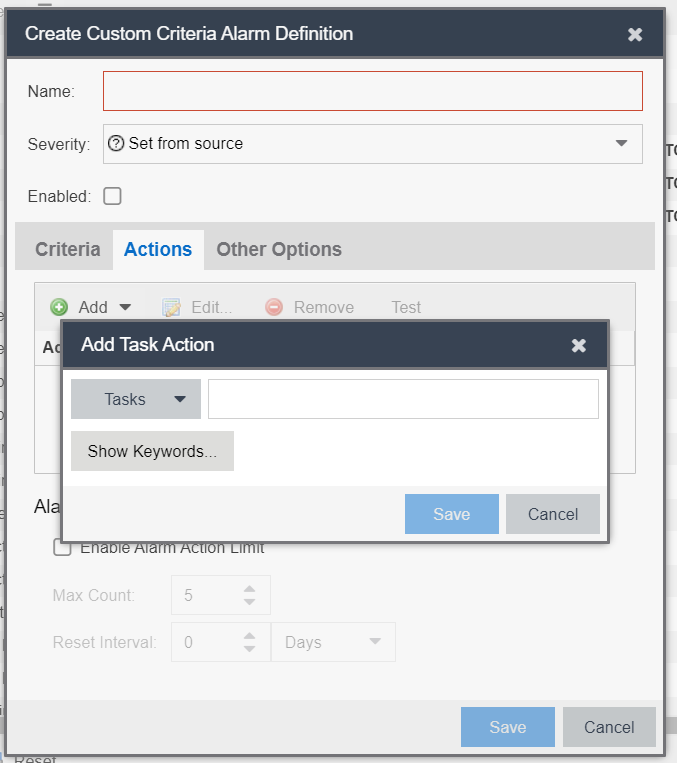Decrease Reset Interval with the down arrow
The image size is (677, 763).
(x=249, y=649)
